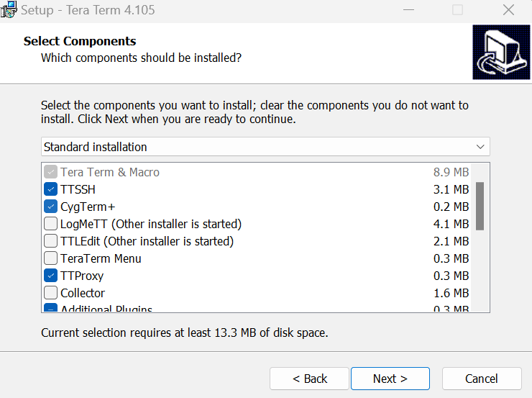Toggle the Additional Plugins checkbox
The height and width of the screenshot is (398, 532).
[50, 307]
